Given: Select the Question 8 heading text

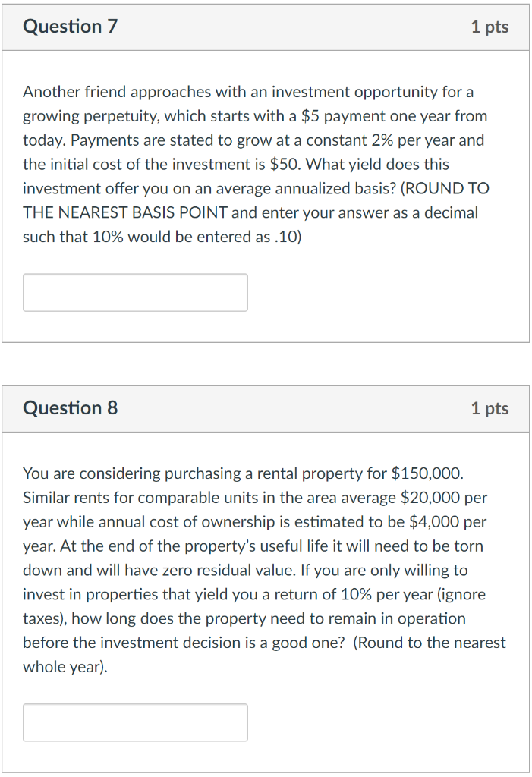Looking at the screenshot, I should coord(71,407).
